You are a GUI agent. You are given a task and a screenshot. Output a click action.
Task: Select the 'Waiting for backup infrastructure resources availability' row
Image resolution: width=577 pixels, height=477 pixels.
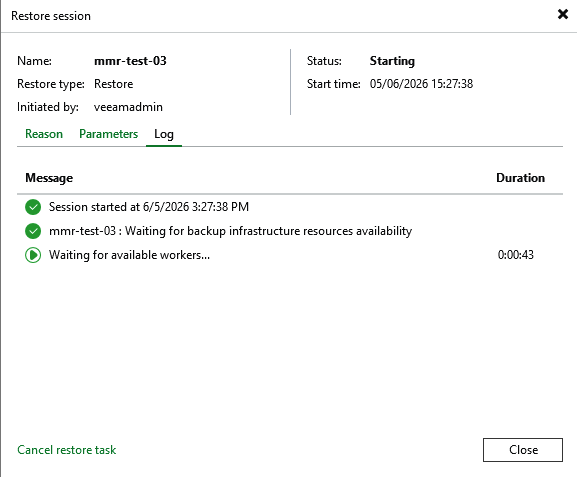pos(290,231)
